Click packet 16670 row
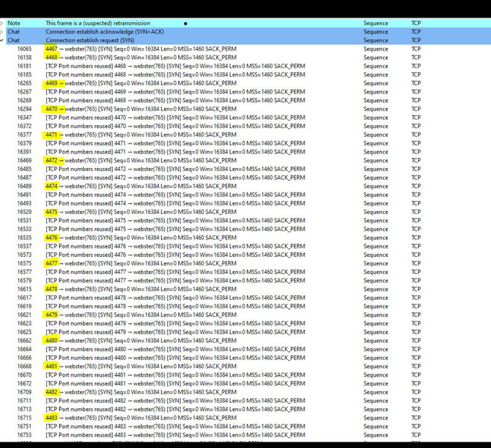This screenshot has height=448, width=491. click(x=245, y=375)
